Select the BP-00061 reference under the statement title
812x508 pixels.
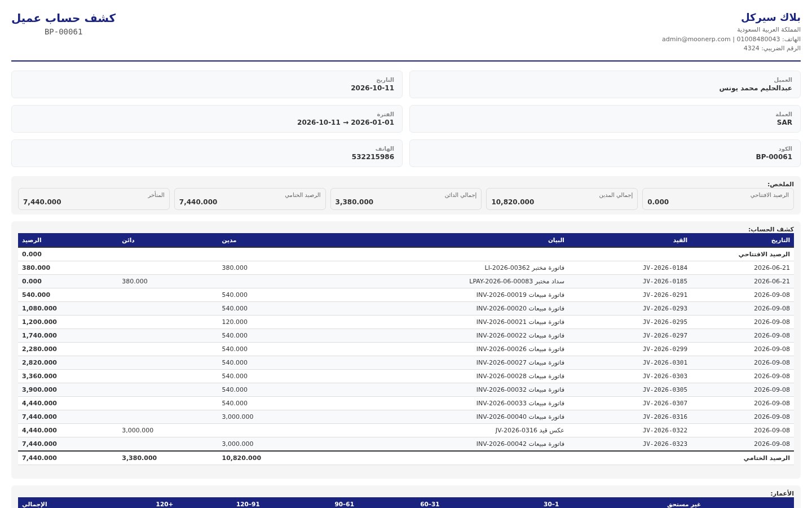point(64,32)
